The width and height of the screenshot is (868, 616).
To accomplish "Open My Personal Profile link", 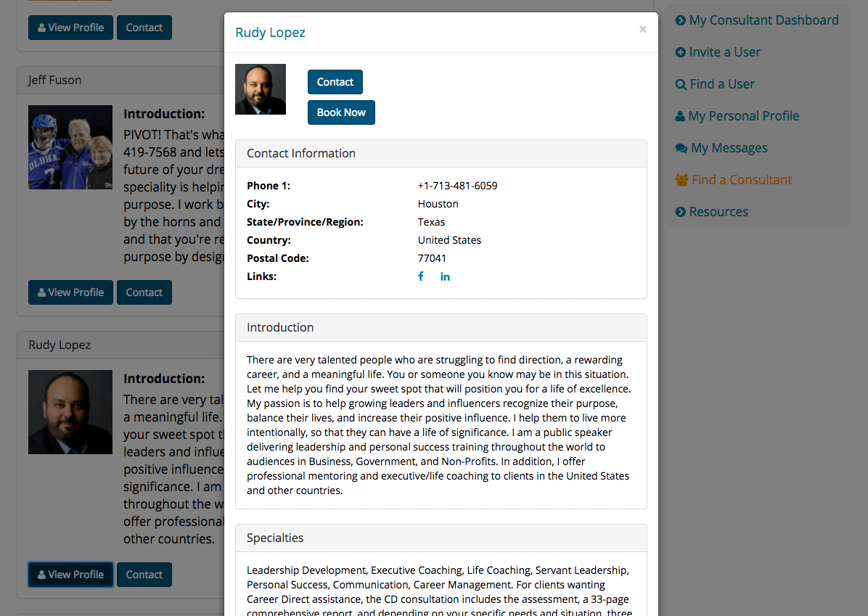I will click(x=737, y=116).
